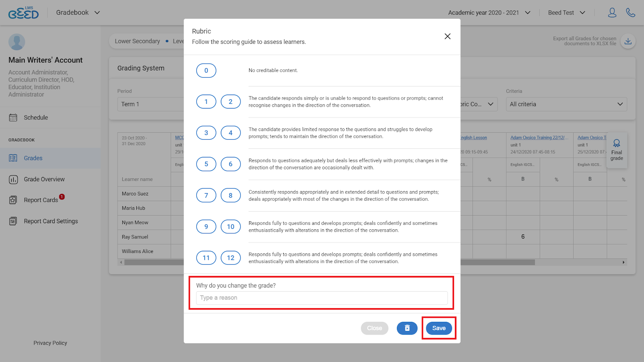This screenshot has height=362, width=644.
Task: Select rubric score 3
Action: (206, 133)
